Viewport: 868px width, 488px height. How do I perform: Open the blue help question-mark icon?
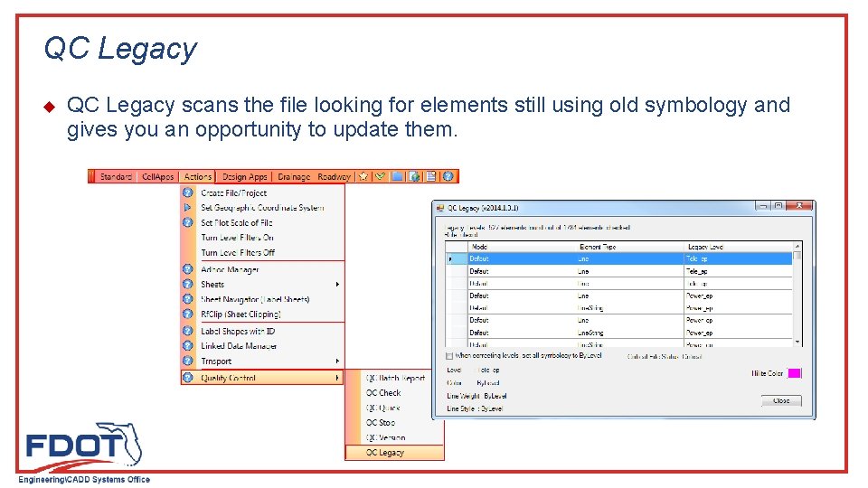tap(448, 176)
